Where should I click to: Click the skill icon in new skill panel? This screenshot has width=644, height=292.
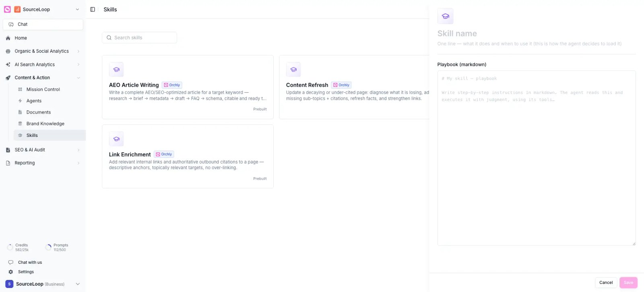pos(445,16)
